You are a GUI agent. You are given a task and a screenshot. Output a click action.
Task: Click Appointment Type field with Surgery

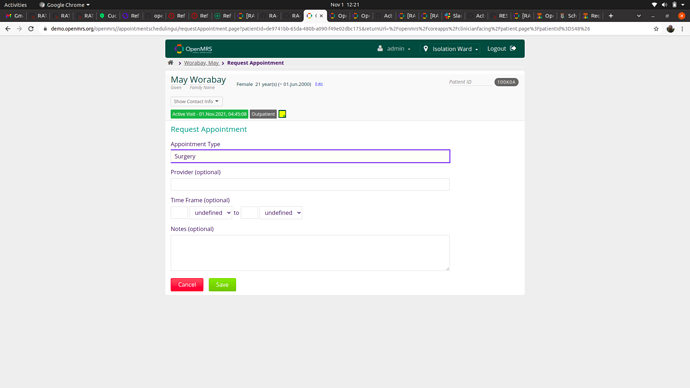point(310,156)
